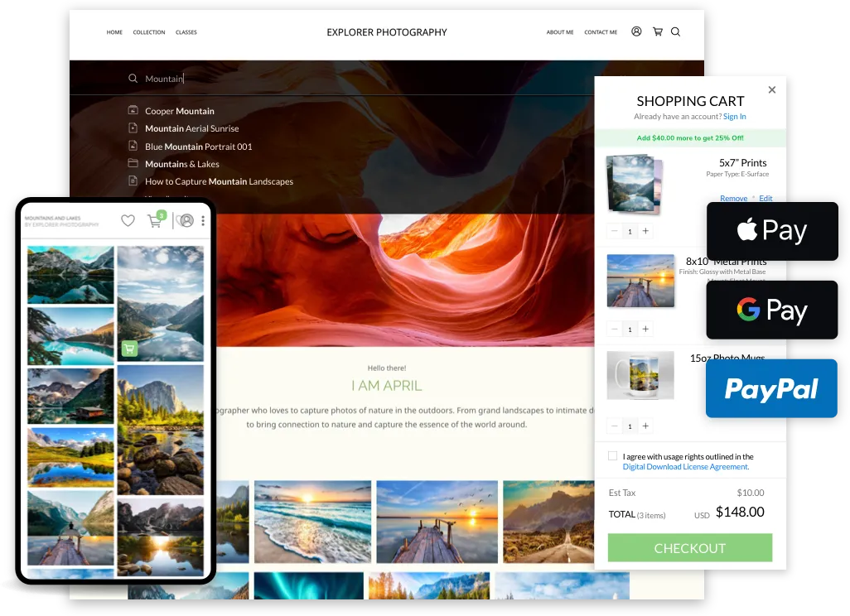Viewport: 850px width, 616px height.
Task: Tap the Mountains and Lakes title on tablet
Action: [52, 218]
